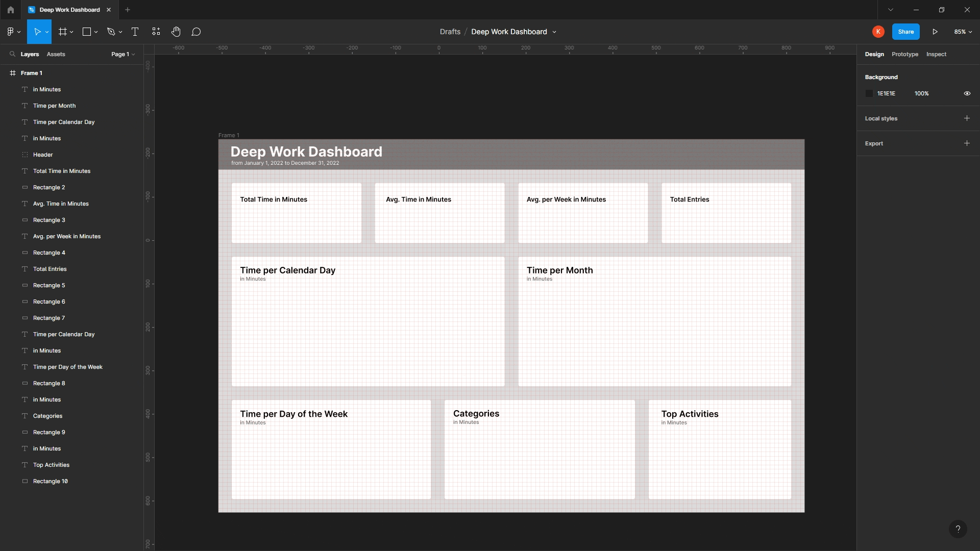Click the Share button

tap(906, 32)
